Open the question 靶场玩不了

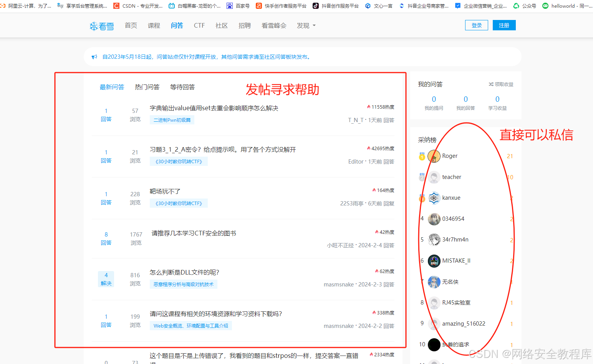point(165,192)
